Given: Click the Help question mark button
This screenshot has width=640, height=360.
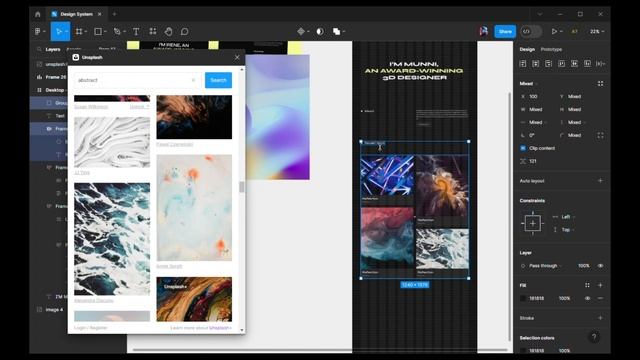Looking at the screenshot, I should coord(594,337).
